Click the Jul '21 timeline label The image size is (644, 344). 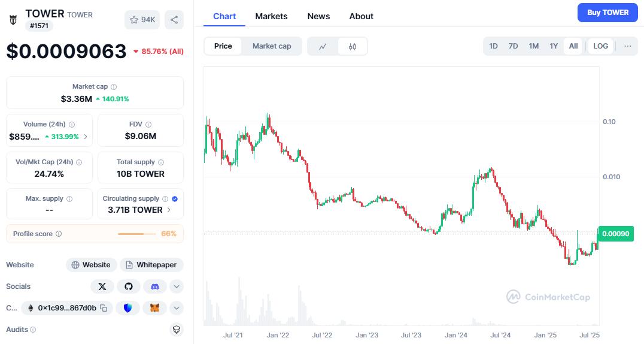tap(233, 335)
